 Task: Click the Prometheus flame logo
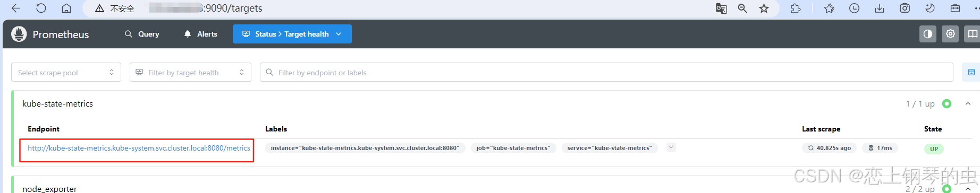click(x=19, y=34)
